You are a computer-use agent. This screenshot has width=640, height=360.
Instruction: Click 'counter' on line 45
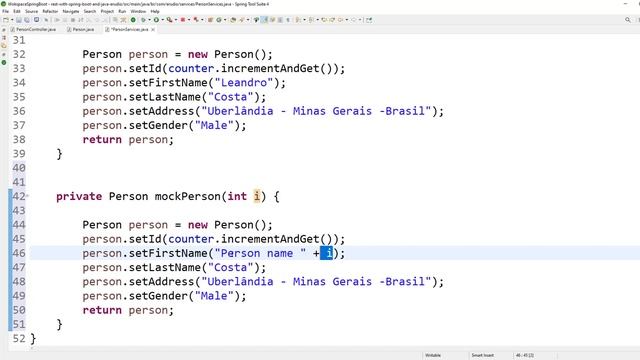point(191,239)
